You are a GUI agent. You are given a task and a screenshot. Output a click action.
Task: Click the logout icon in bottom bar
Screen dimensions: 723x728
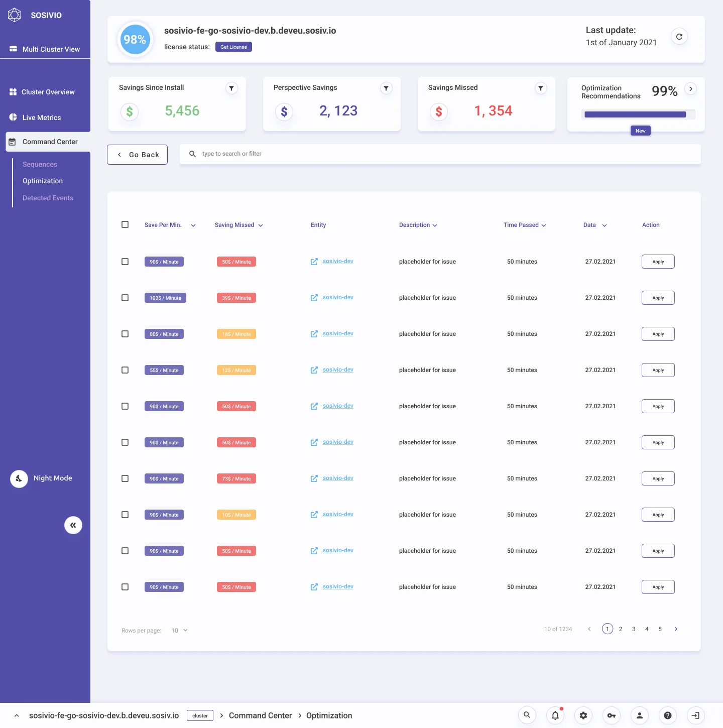[x=696, y=715]
